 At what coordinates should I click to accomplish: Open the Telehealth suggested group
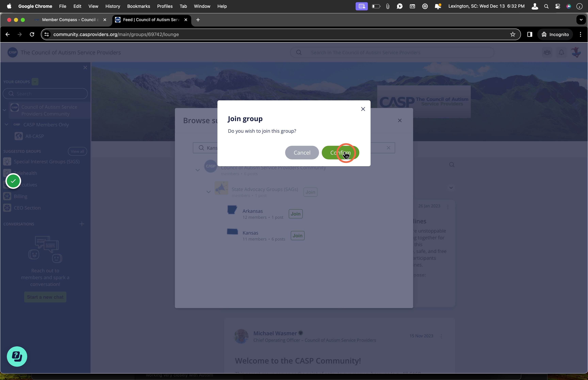(x=25, y=173)
